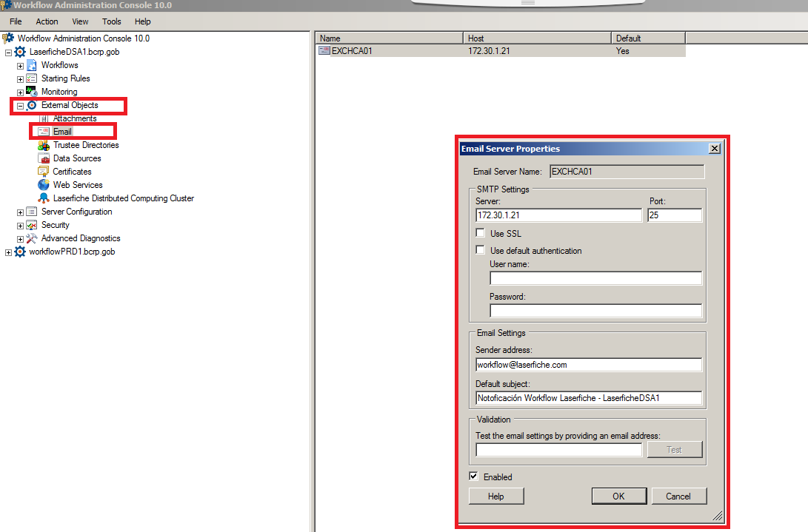Click the Advanced Diagnostics tools icon
This screenshot has height=532, width=808.
(x=32, y=238)
